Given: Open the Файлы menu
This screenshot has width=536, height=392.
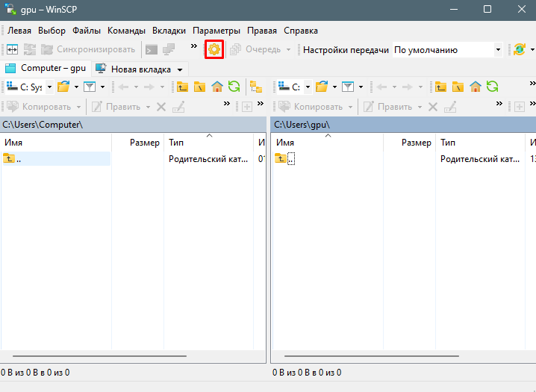Looking at the screenshot, I should tap(87, 31).
